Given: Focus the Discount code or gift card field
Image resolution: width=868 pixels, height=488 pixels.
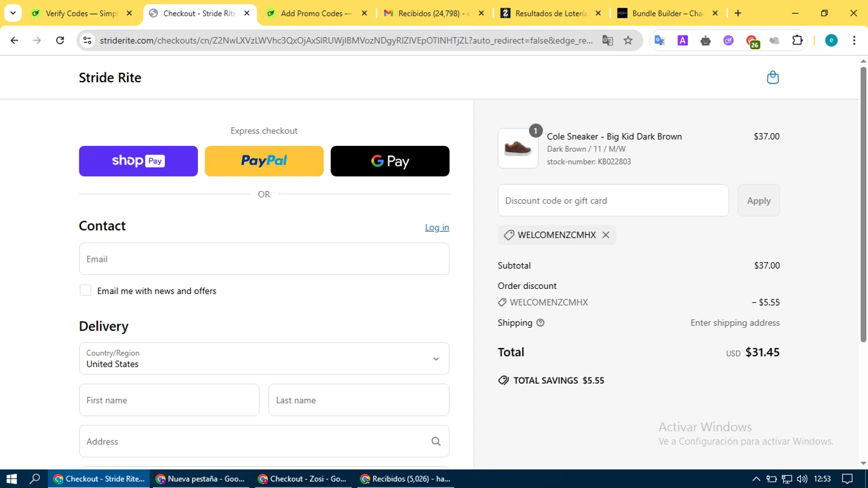Looking at the screenshot, I should [x=613, y=200].
